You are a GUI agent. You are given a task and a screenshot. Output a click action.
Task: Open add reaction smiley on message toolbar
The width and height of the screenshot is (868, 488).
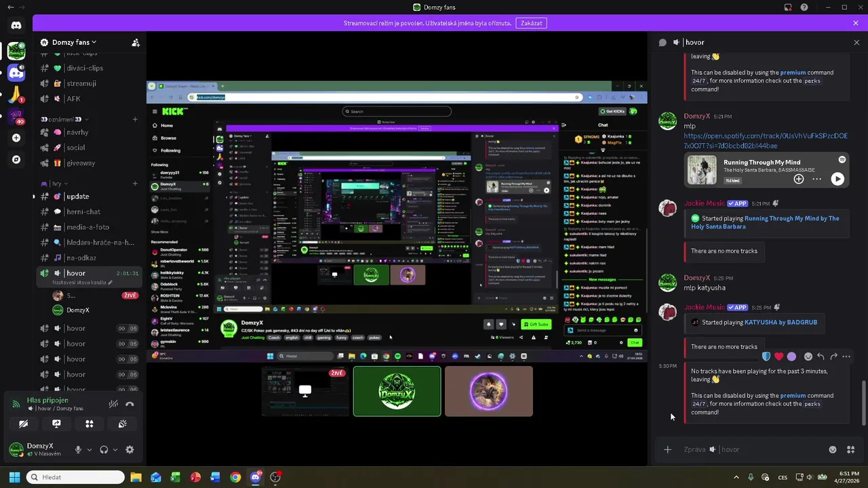[808, 357]
